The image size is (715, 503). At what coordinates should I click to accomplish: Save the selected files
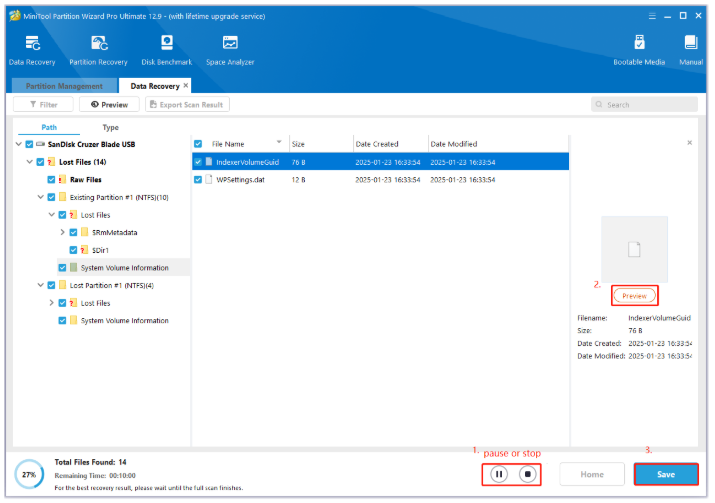coord(666,474)
